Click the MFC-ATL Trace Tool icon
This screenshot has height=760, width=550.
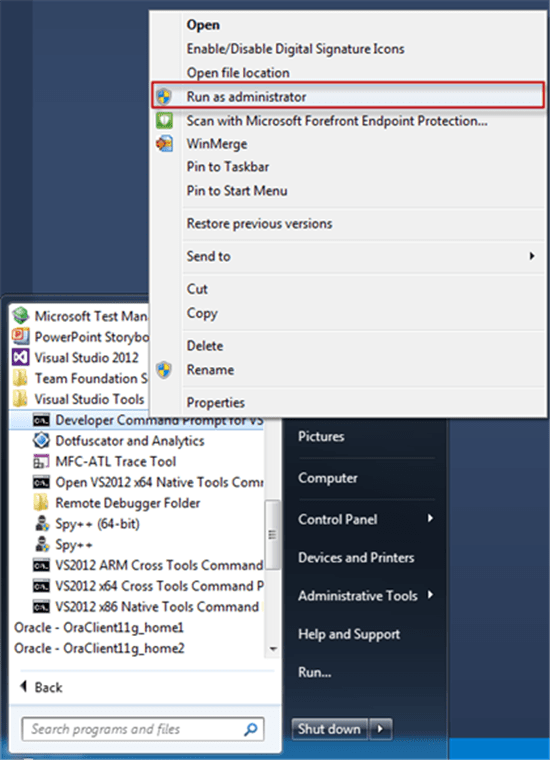point(41,461)
